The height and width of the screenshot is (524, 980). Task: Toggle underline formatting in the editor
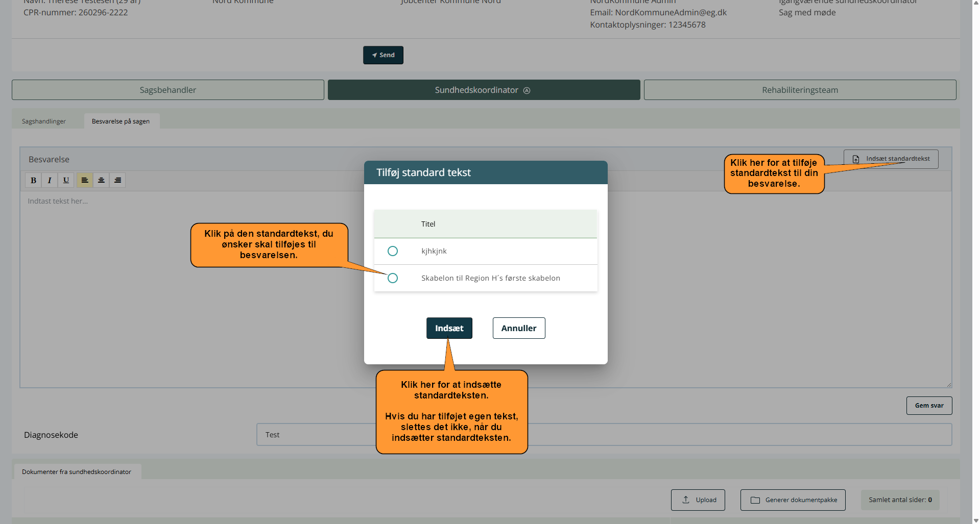[66, 180]
